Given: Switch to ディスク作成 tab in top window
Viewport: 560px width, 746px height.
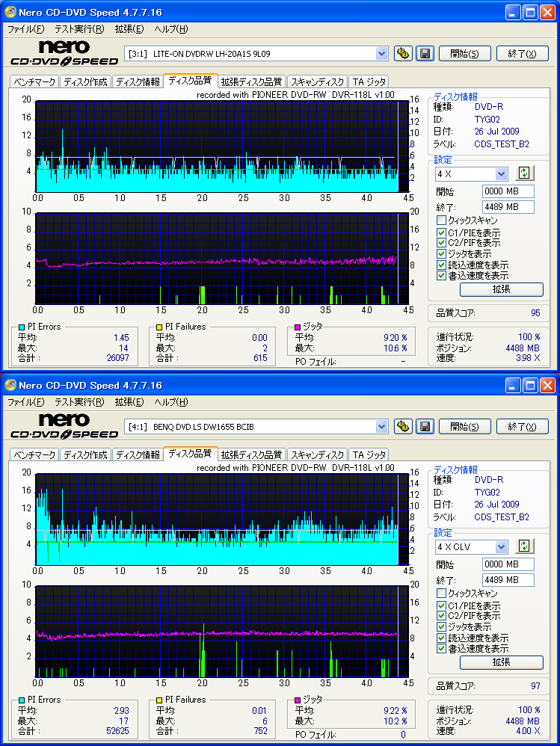Looking at the screenshot, I should click(86, 81).
